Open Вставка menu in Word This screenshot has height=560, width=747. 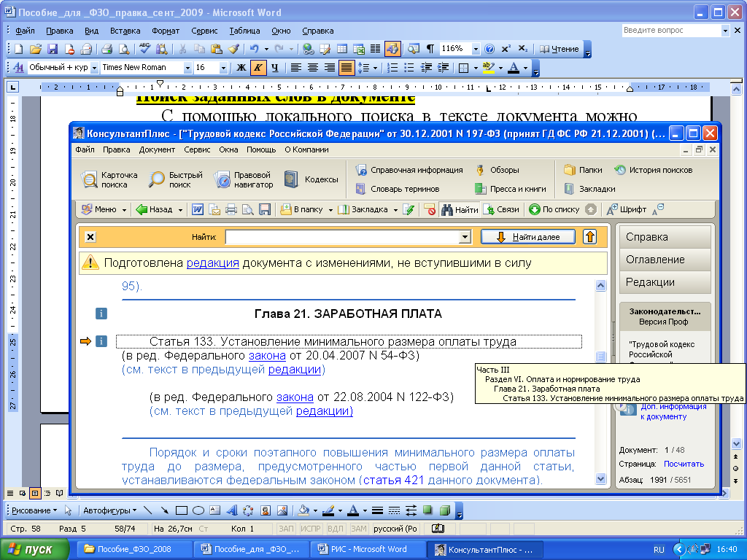click(x=125, y=31)
